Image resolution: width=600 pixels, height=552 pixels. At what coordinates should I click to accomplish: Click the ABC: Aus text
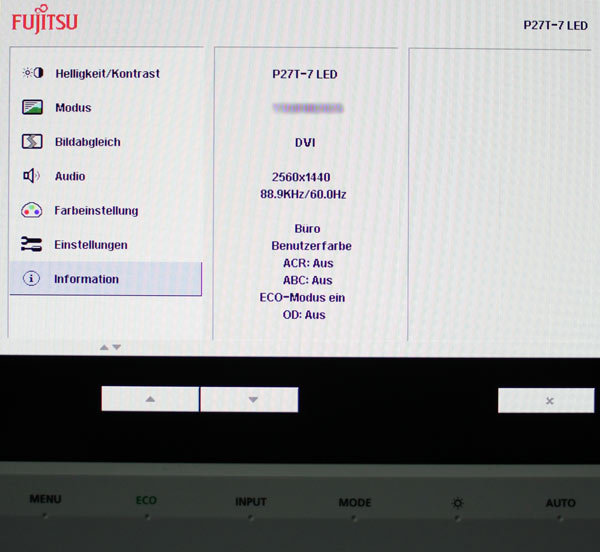pos(308,280)
